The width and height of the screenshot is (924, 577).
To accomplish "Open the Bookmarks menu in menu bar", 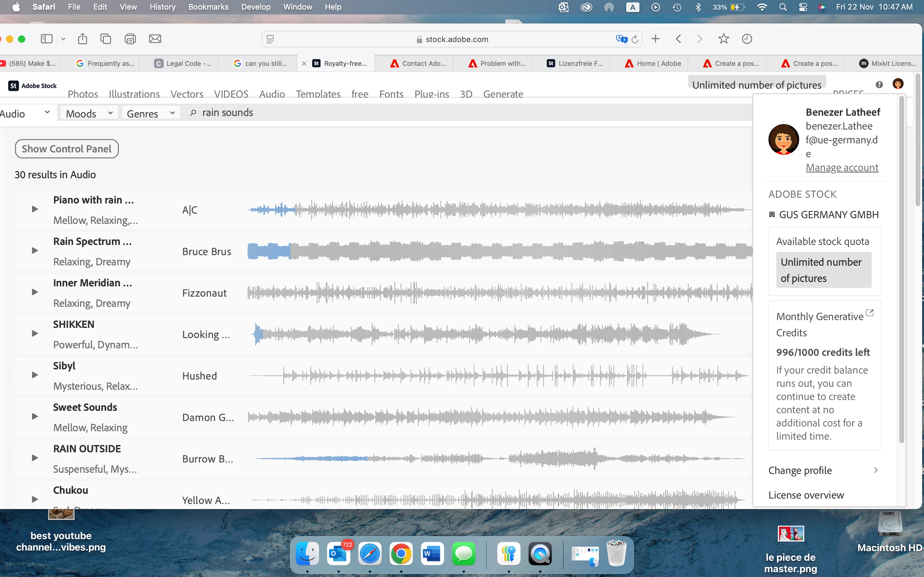I will (x=208, y=7).
